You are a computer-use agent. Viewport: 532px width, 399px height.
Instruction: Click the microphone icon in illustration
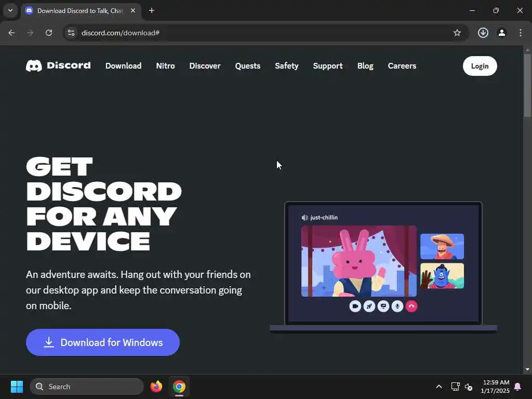pyautogui.click(x=397, y=307)
